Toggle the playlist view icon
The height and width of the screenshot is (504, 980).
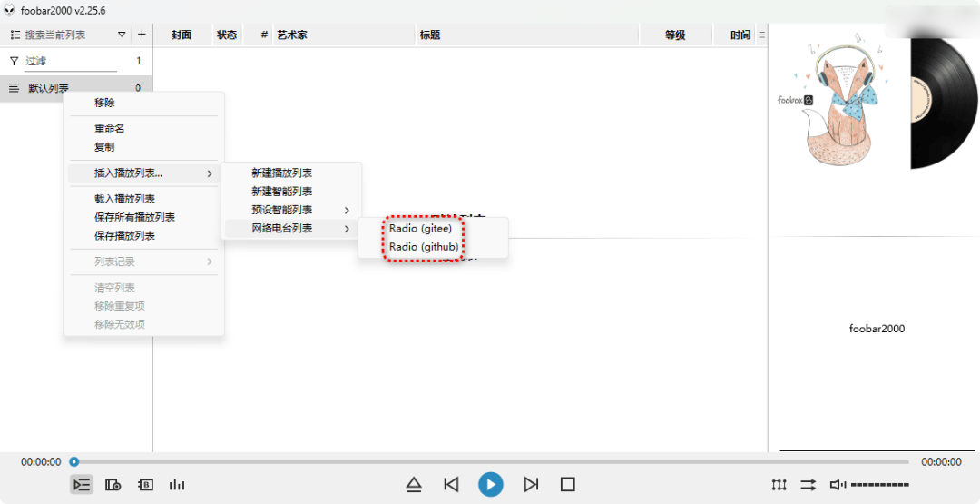click(x=82, y=485)
